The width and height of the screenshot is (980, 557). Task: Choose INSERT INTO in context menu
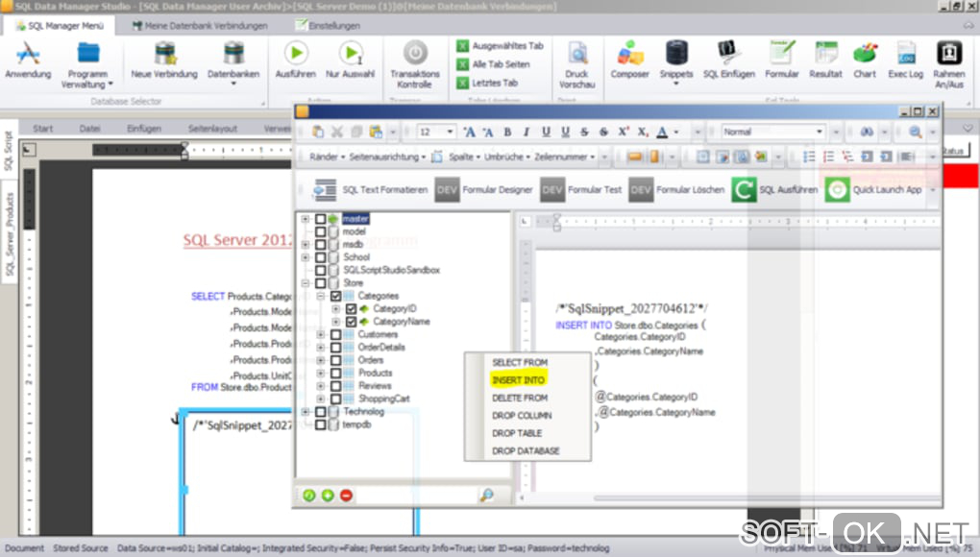point(518,379)
